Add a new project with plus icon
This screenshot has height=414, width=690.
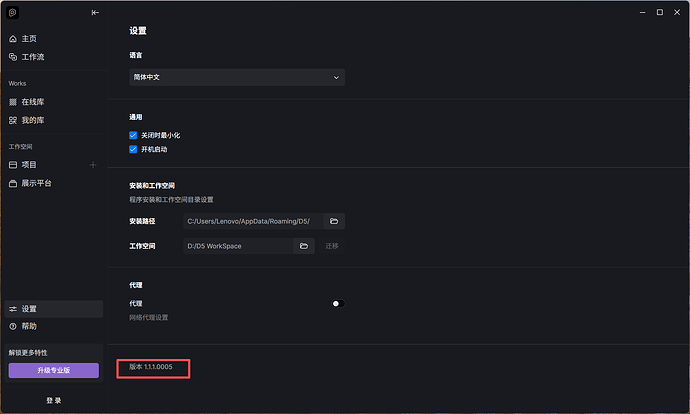click(93, 164)
